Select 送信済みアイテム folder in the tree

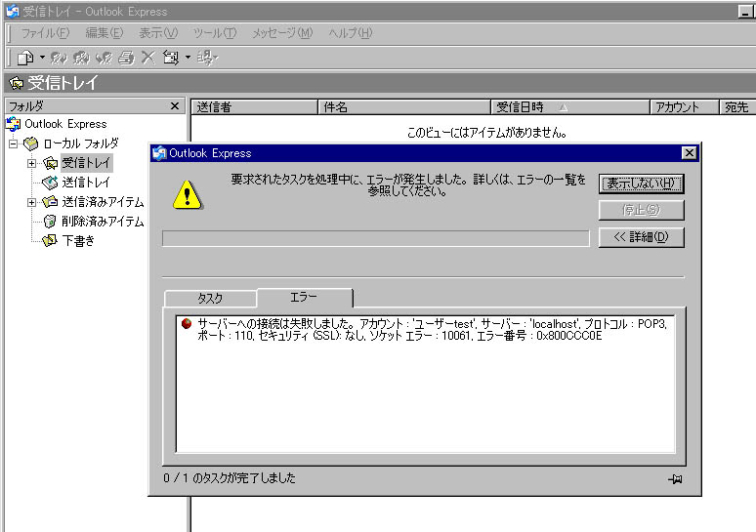tap(103, 202)
